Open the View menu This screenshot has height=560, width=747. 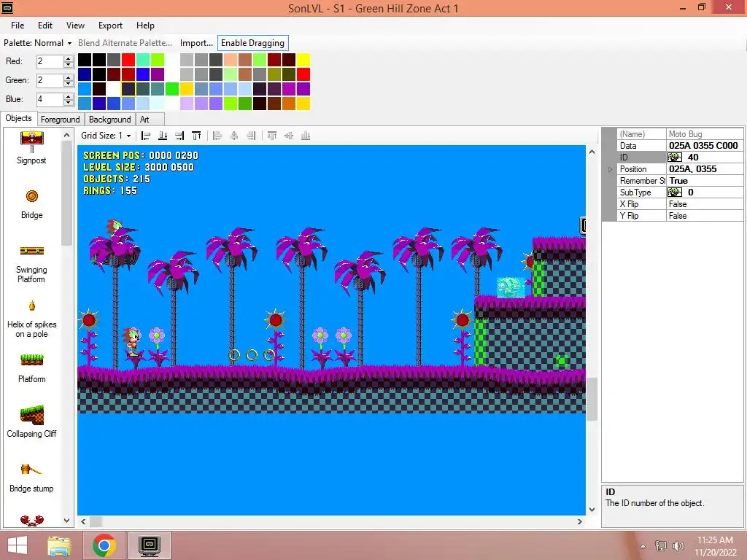tap(75, 26)
